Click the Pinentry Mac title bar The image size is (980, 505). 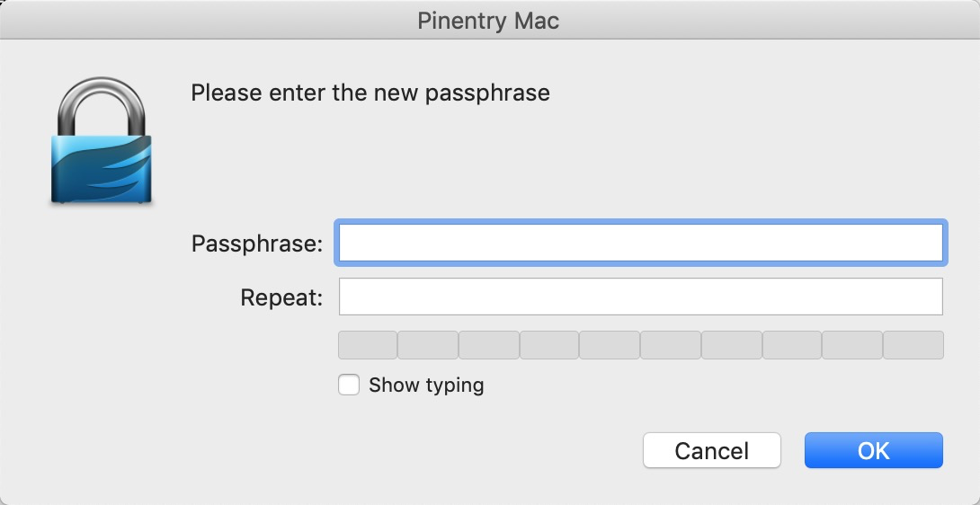click(x=488, y=21)
